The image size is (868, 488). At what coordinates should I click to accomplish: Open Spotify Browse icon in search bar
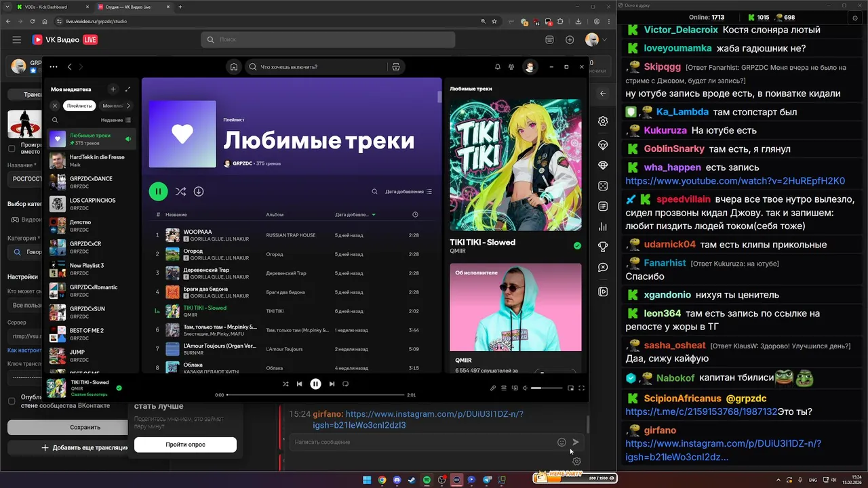point(396,67)
